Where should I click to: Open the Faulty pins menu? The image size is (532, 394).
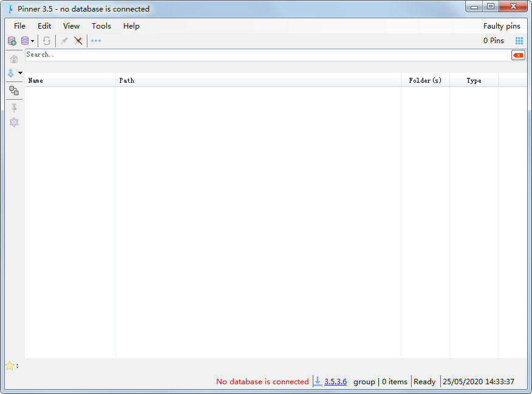click(x=502, y=26)
